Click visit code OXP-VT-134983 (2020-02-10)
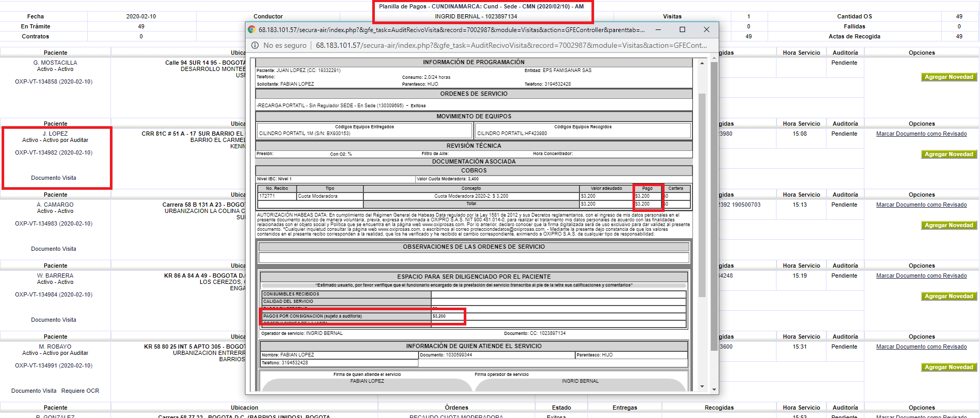 click(54, 224)
